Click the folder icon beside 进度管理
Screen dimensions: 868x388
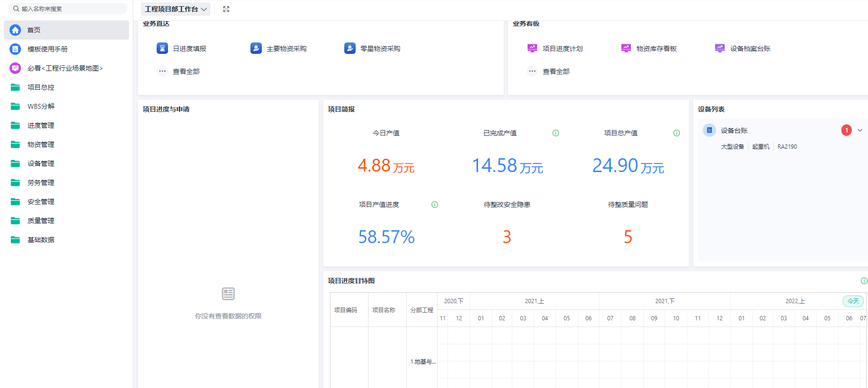[15, 125]
